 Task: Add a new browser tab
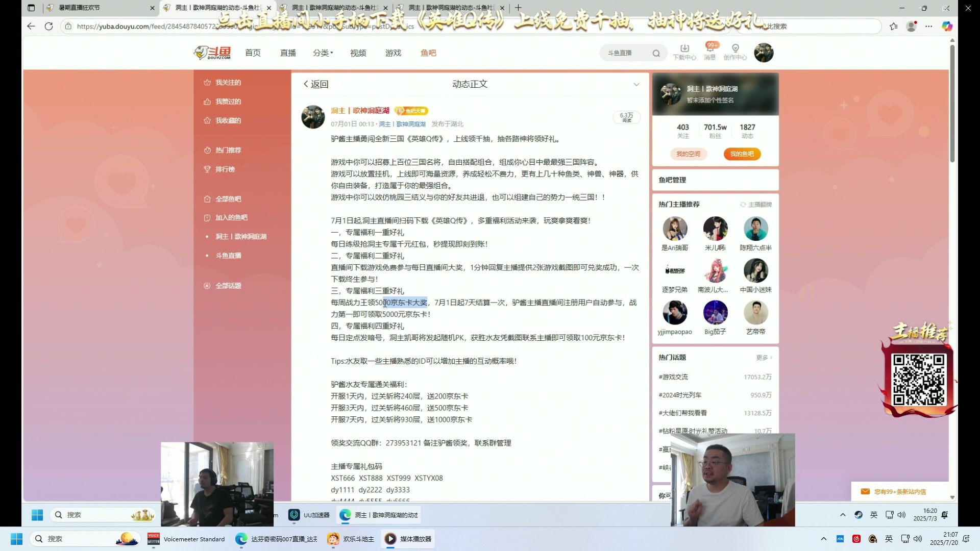(518, 8)
